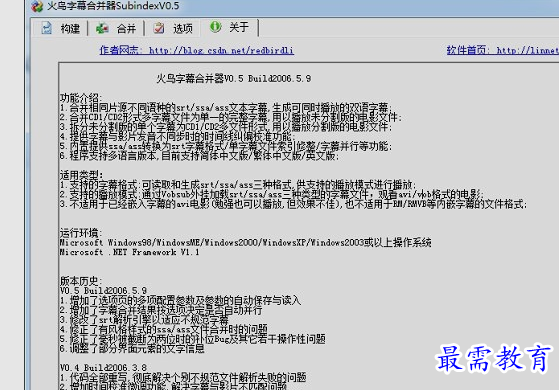Click the Microsoft .NET Framework V1.1 line

pos(129,252)
